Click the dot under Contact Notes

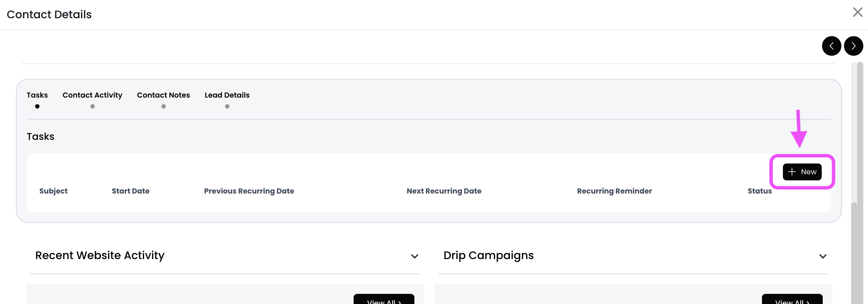pyautogui.click(x=163, y=106)
